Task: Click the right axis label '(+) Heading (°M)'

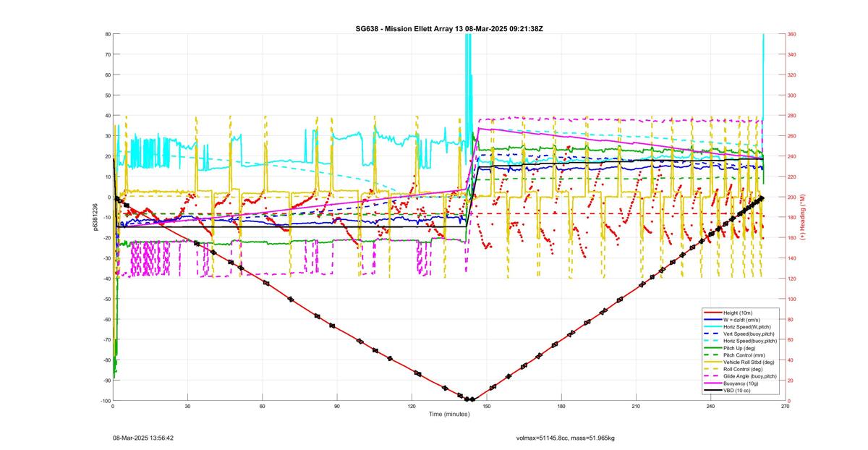Action: pos(802,217)
